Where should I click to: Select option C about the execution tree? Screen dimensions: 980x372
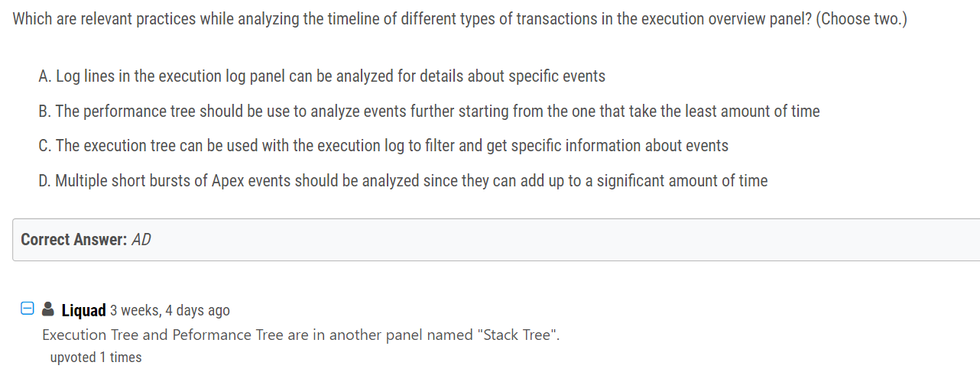tap(383, 146)
